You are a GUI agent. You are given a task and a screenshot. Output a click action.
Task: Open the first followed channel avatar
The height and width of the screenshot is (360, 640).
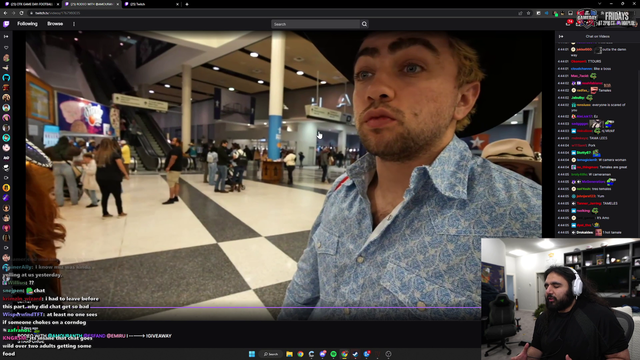coord(6,58)
